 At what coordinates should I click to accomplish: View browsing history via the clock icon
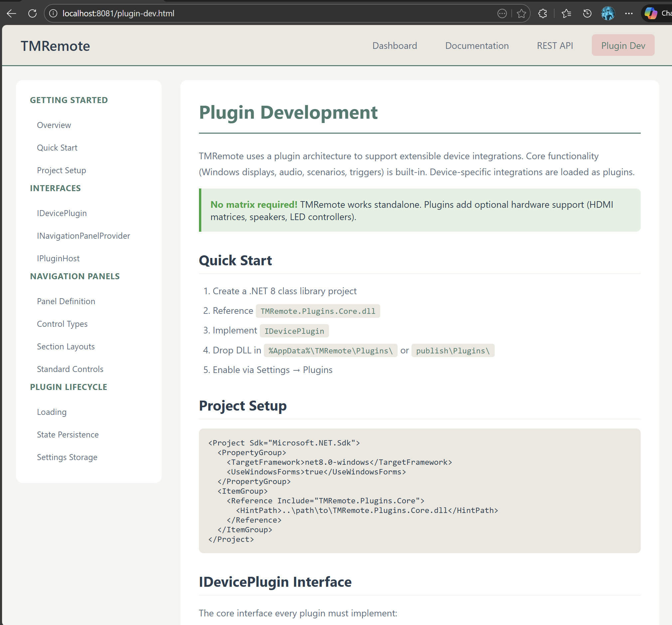[587, 14]
